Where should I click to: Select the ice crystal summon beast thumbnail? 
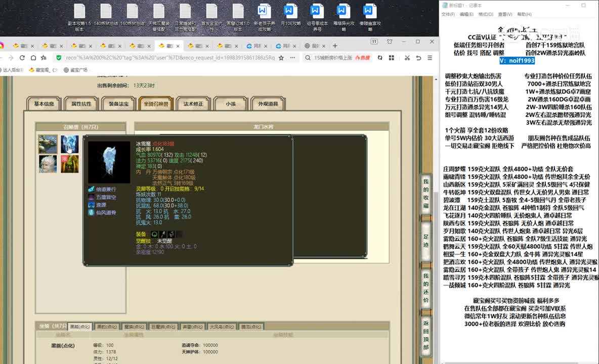click(69, 144)
